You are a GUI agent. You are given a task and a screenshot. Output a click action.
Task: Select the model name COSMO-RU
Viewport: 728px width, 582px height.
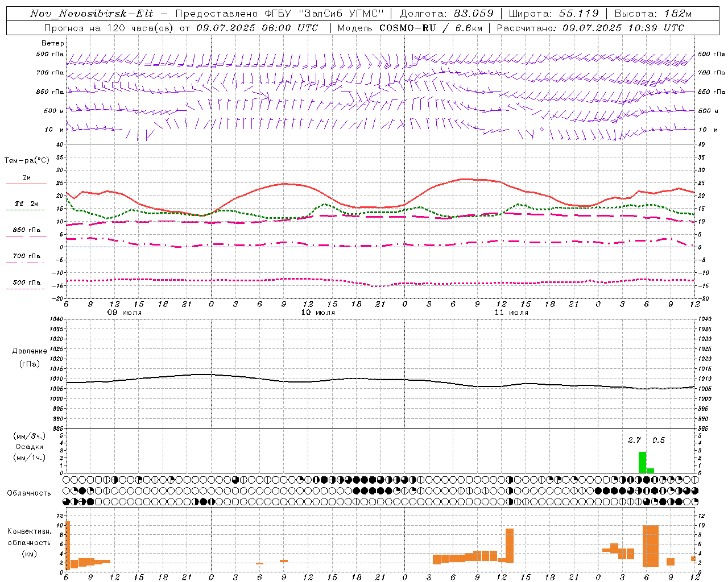click(x=408, y=28)
